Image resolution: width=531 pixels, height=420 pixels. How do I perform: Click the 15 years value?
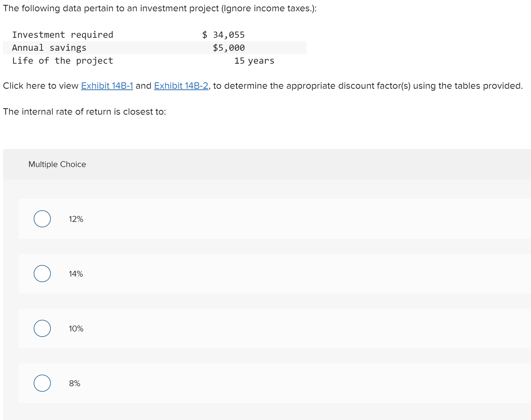tap(254, 60)
